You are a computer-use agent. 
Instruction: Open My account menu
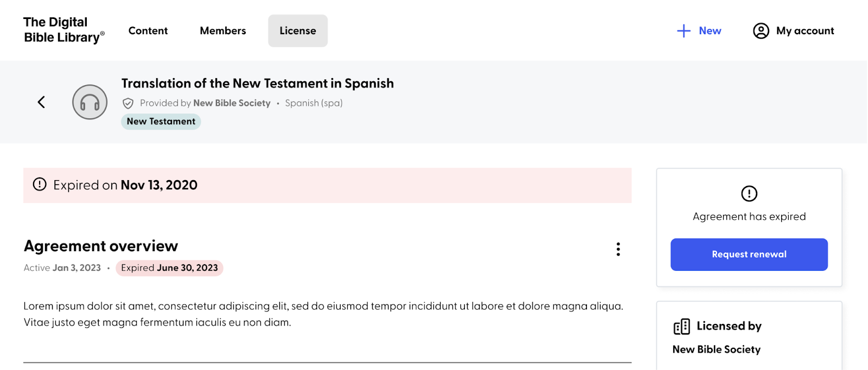tap(794, 31)
